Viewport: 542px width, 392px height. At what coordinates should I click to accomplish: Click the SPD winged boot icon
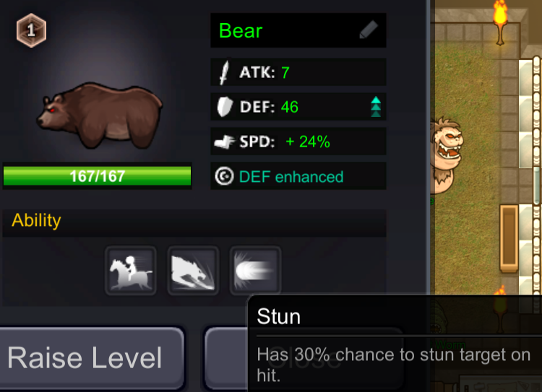click(x=225, y=141)
